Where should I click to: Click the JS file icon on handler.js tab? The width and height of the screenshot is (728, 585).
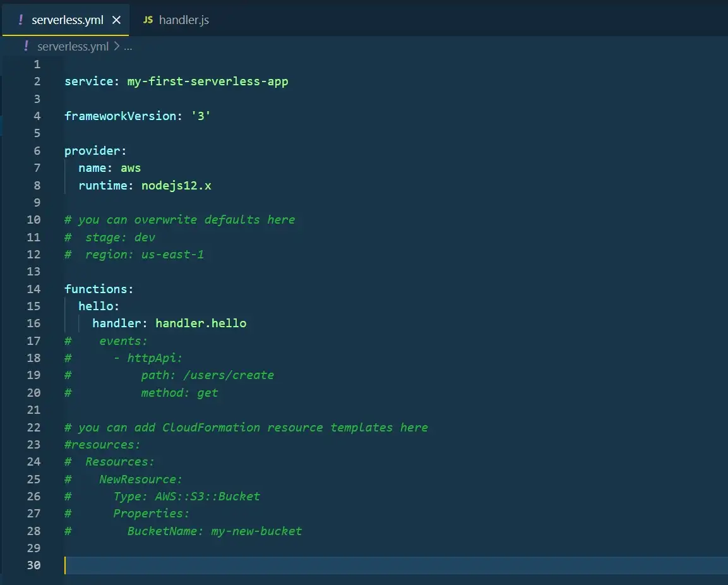tap(148, 20)
